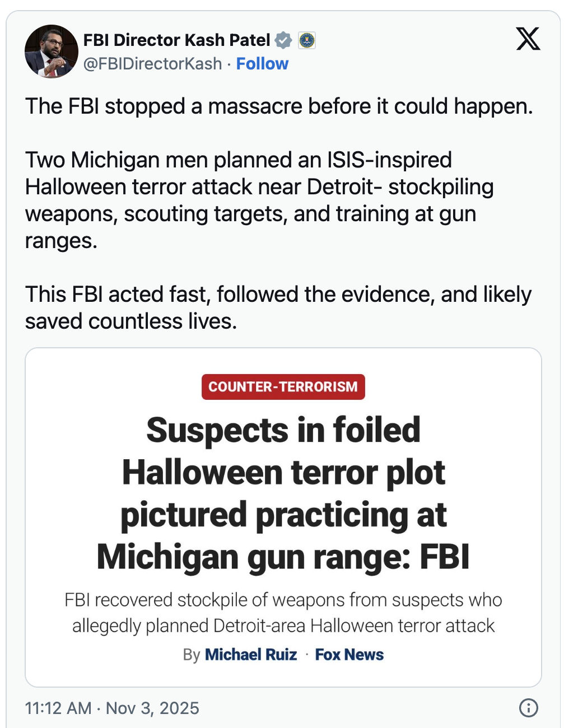This screenshot has width=578, height=728.
Task: Open the Halloween terror plot headline
Action: (x=283, y=493)
